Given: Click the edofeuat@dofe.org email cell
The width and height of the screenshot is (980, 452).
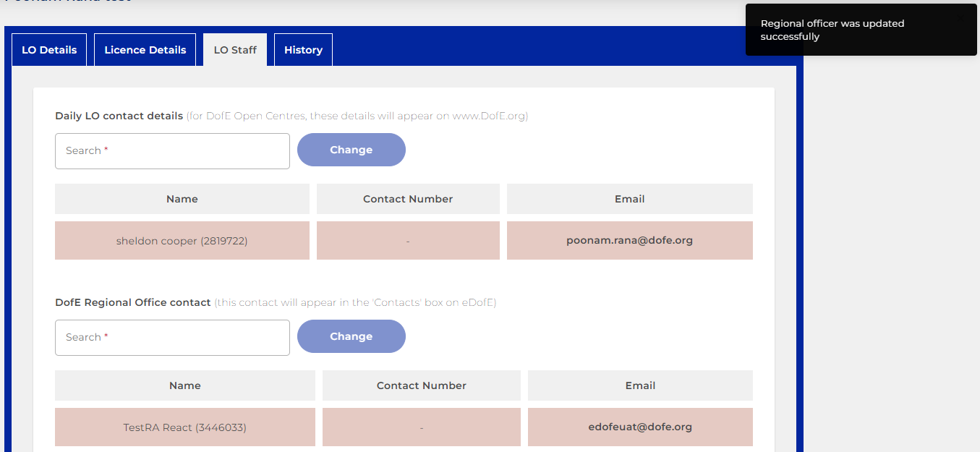Looking at the screenshot, I should click(x=640, y=427).
